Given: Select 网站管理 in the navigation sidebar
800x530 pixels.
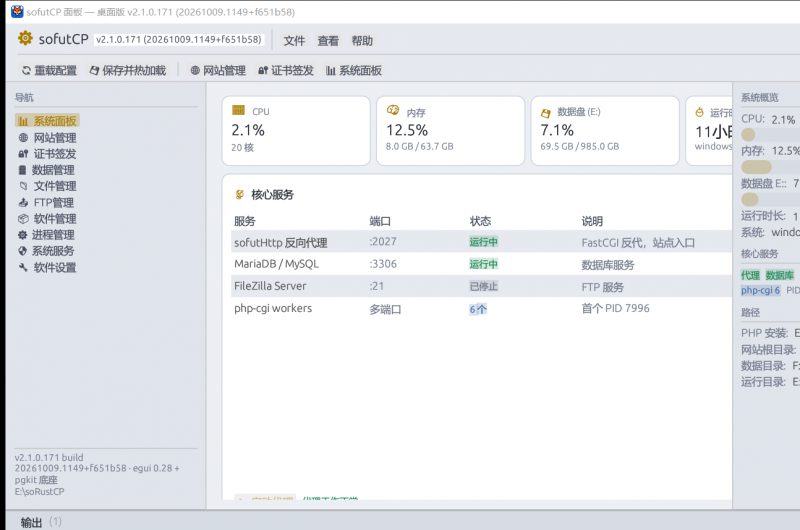Looking at the screenshot, I should tap(47, 138).
